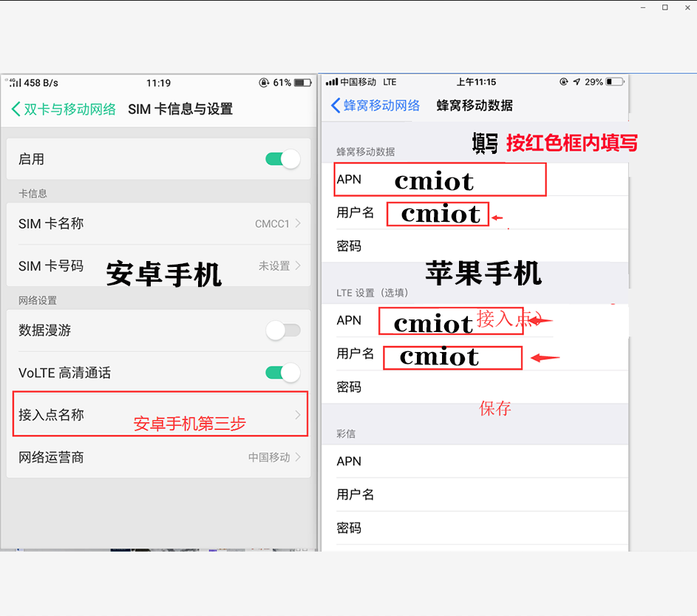697x616 pixels.
Task: Click the iPhone location arrow status icon
Action: [577, 82]
